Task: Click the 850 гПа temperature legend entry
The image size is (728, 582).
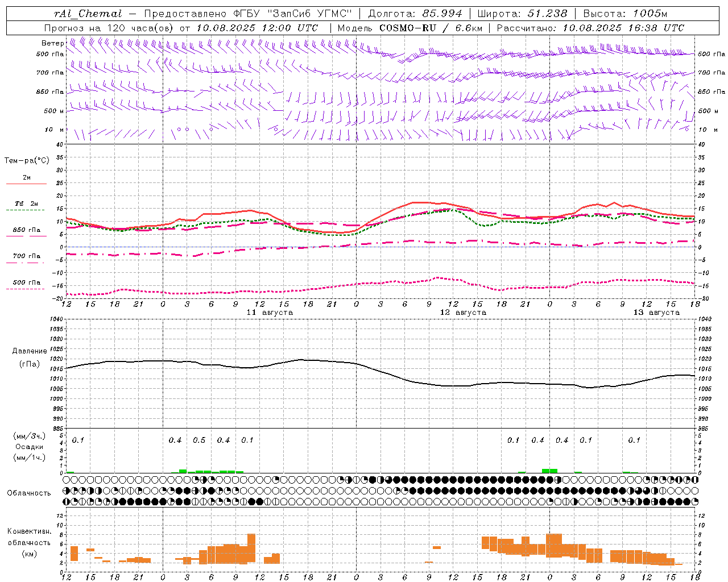Action: [26, 230]
